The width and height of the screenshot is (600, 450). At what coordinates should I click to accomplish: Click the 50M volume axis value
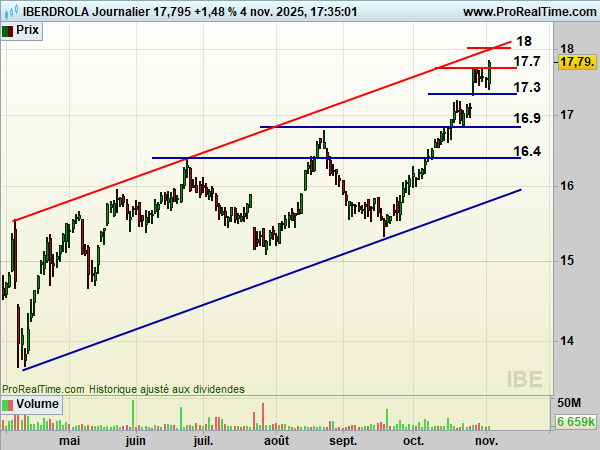tap(569, 403)
